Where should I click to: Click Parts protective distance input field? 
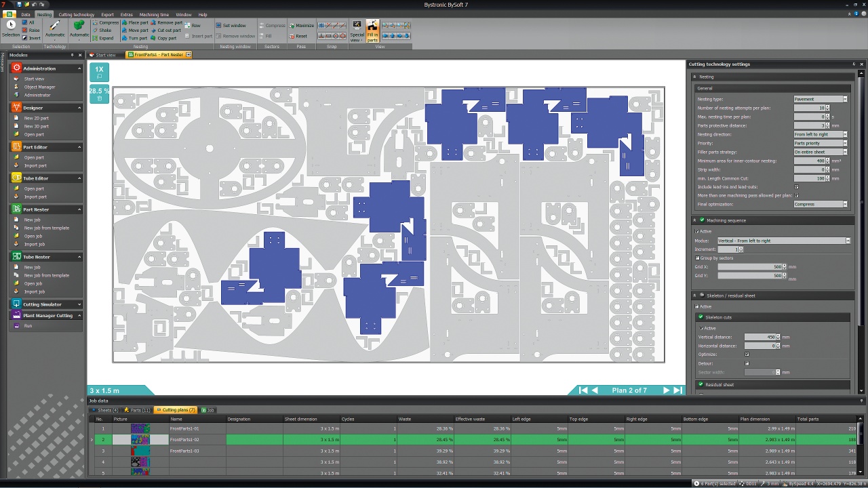pyautogui.click(x=810, y=125)
